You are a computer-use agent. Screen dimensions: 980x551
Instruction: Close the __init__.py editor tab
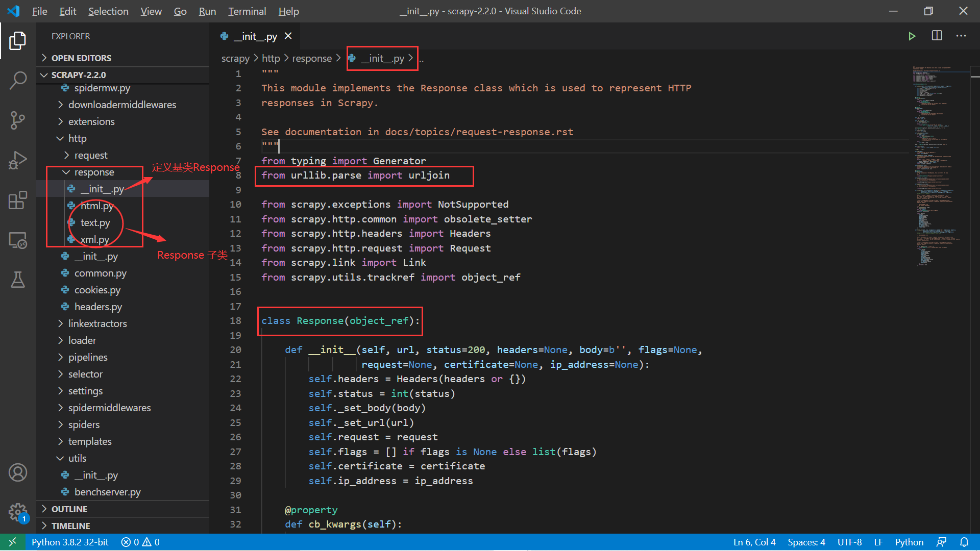(x=288, y=36)
